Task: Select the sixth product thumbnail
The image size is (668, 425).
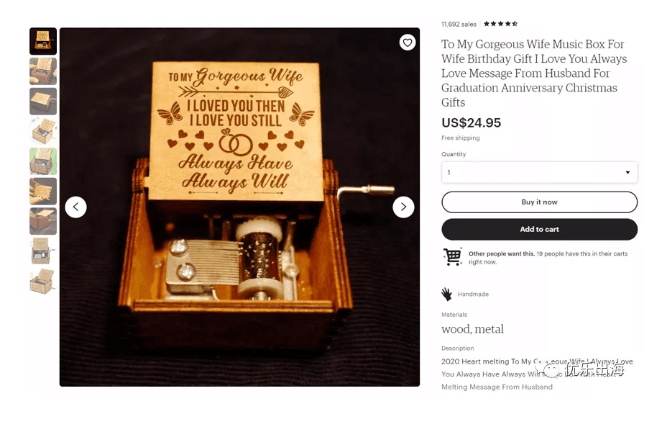Action: (43, 191)
